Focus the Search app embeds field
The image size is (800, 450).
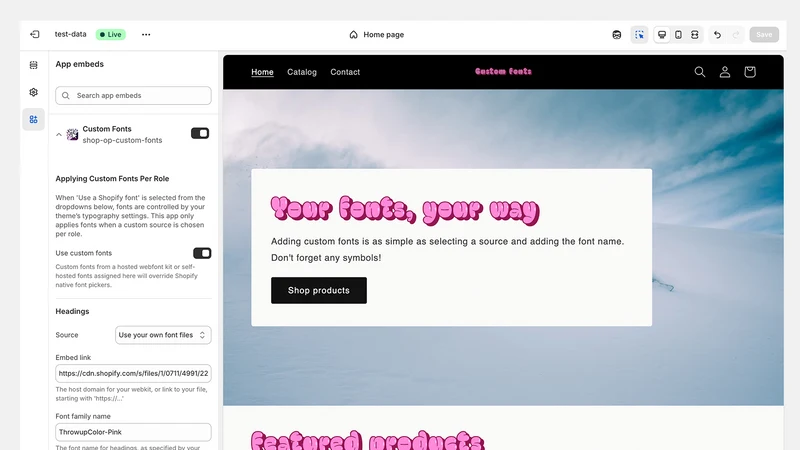(x=133, y=95)
